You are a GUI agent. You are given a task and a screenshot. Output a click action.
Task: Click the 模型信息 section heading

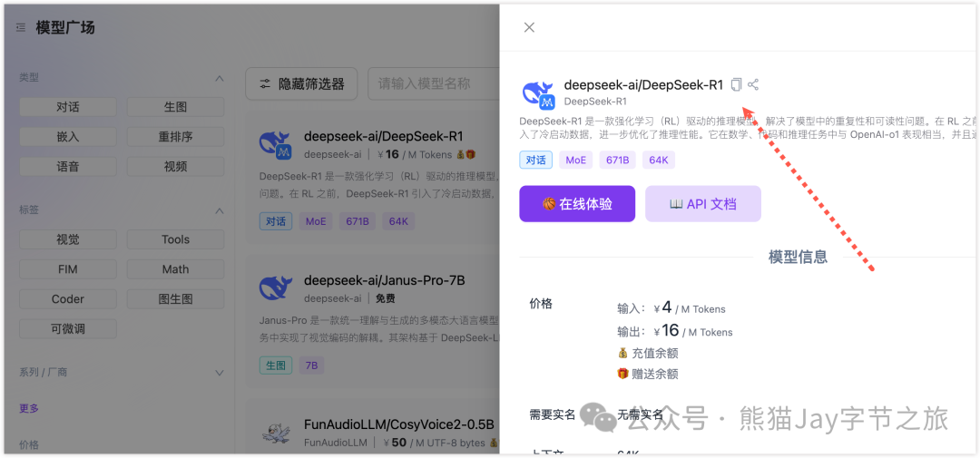(x=799, y=256)
